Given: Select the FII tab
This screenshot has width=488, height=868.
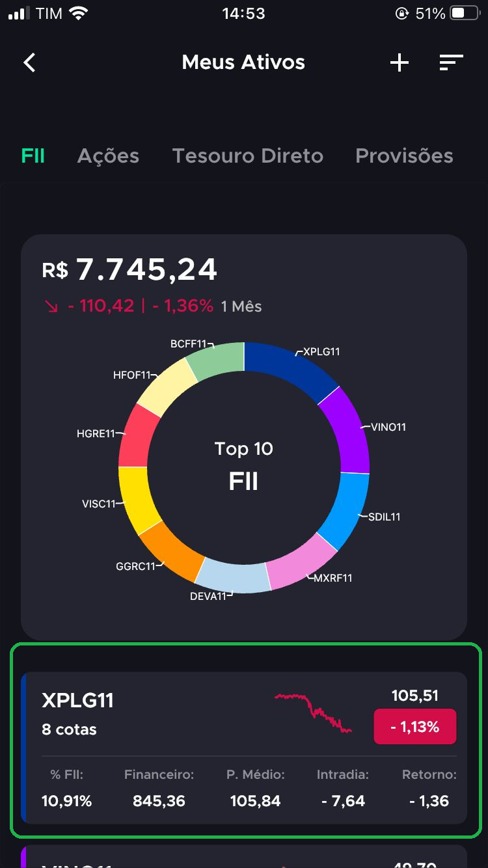Looking at the screenshot, I should [33, 156].
